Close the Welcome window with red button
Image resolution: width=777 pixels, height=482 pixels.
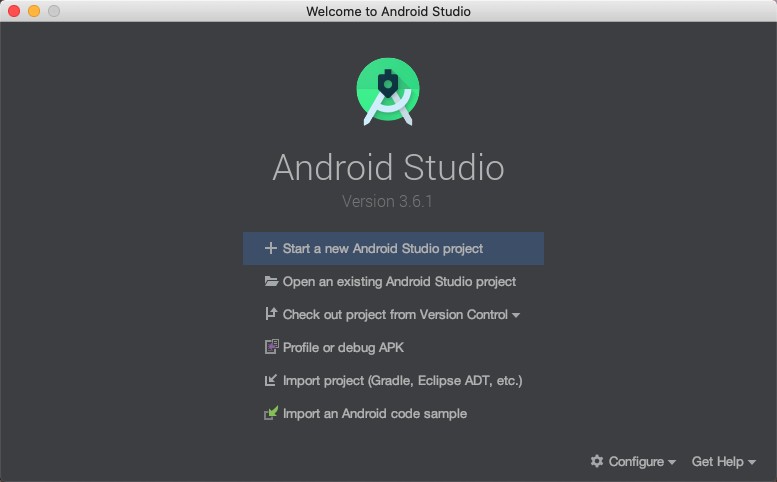(x=14, y=11)
